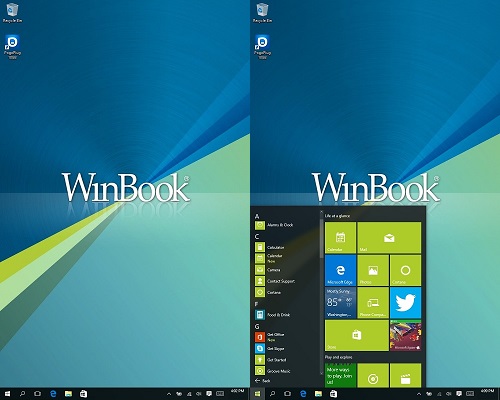Viewport: 500px width, 400px height.
Task: Open Action Center in right-hand desktop tray
Action: pos(459,394)
